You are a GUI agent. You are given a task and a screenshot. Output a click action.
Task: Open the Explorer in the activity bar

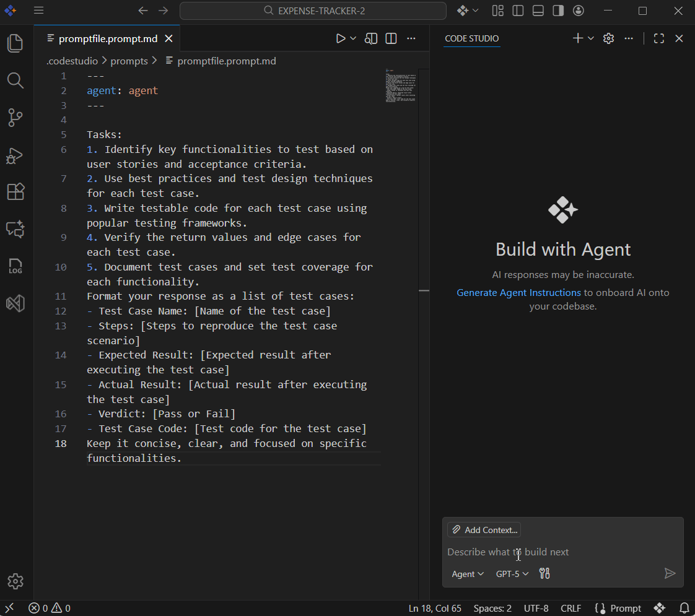pos(15,43)
